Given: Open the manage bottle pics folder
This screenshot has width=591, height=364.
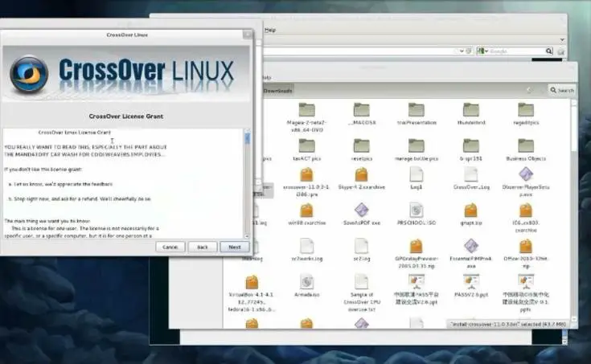Looking at the screenshot, I should (x=417, y=149).
